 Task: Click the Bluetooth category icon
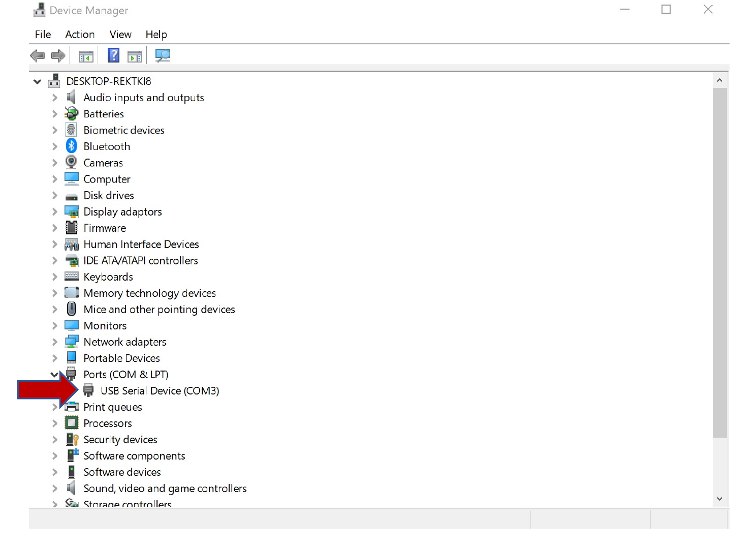[x=72, y=146]
